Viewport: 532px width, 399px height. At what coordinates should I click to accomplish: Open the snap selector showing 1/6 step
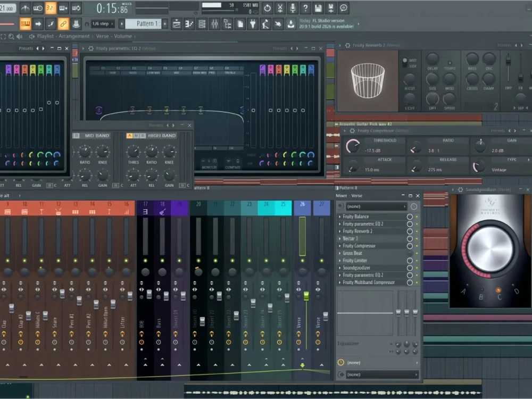tap(102, 24)
